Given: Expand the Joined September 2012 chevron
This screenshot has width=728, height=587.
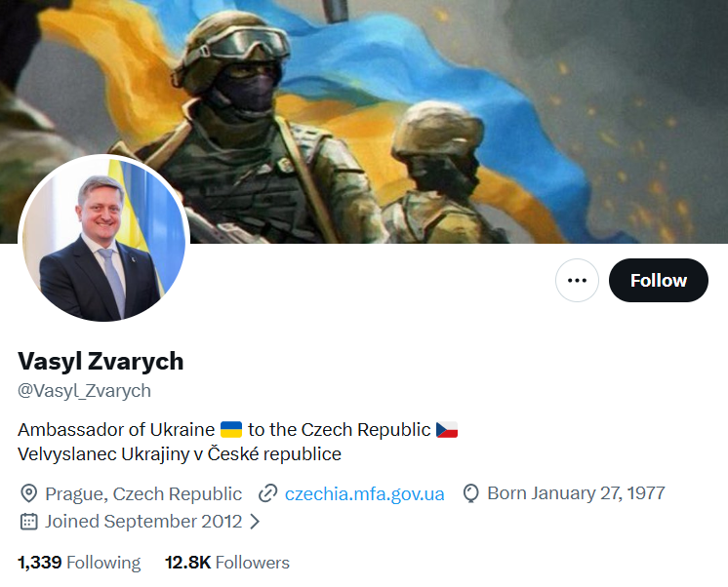Looking at the screenshot, I should [255, 522].
